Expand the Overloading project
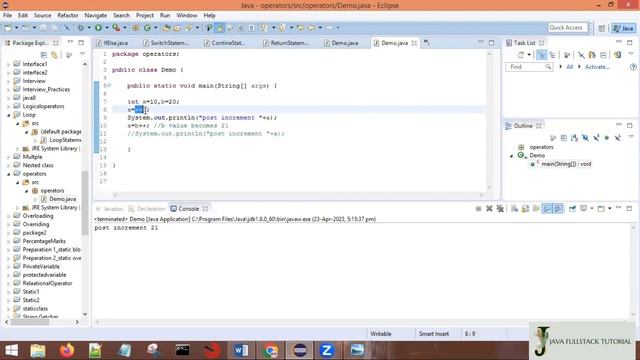The height and width of the screenshot is (360, 640). coord(9,216)
